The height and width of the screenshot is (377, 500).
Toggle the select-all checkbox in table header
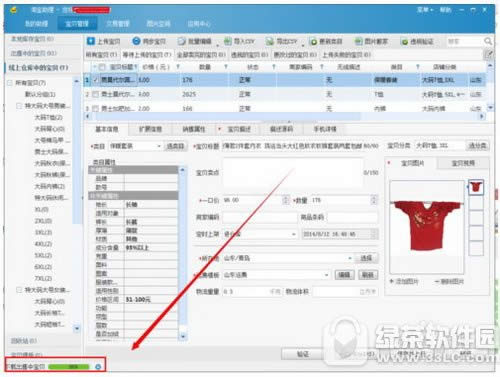[x=102, y=67]
